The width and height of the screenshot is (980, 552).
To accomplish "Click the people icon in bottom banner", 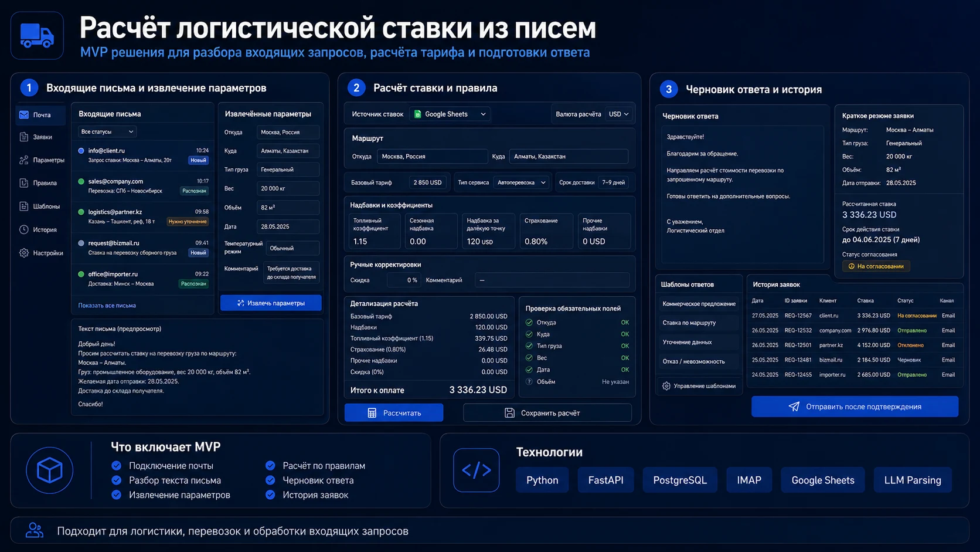I will pos(35,530).
